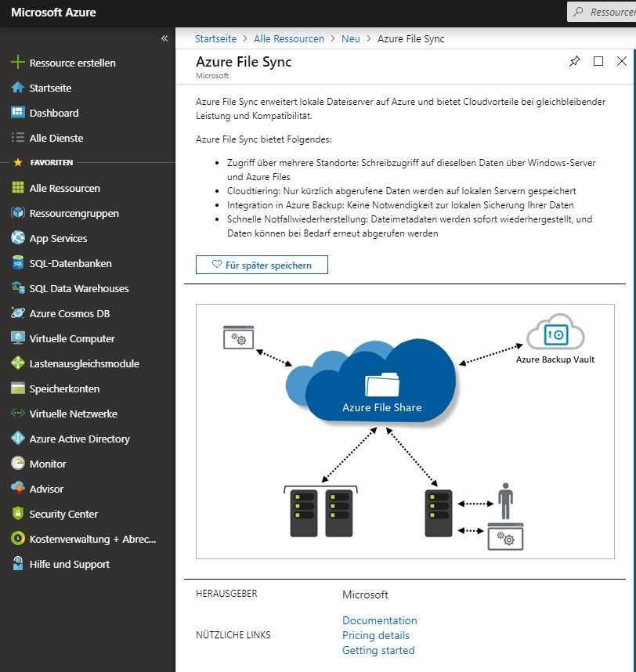This screenshot has height=672, width=636.
Task: Click Für später speichern to favorite the offer
Action: (262, 264)
